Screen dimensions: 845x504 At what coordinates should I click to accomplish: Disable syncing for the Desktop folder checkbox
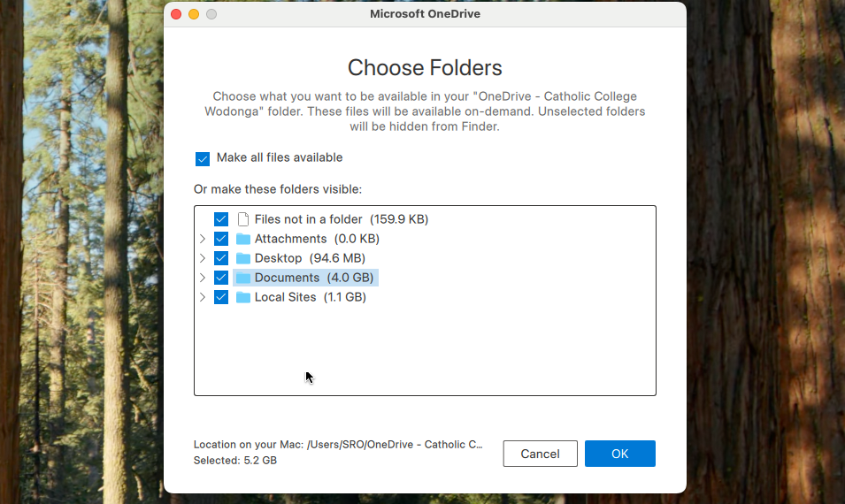pyautogui.click(x=221, y=258)
